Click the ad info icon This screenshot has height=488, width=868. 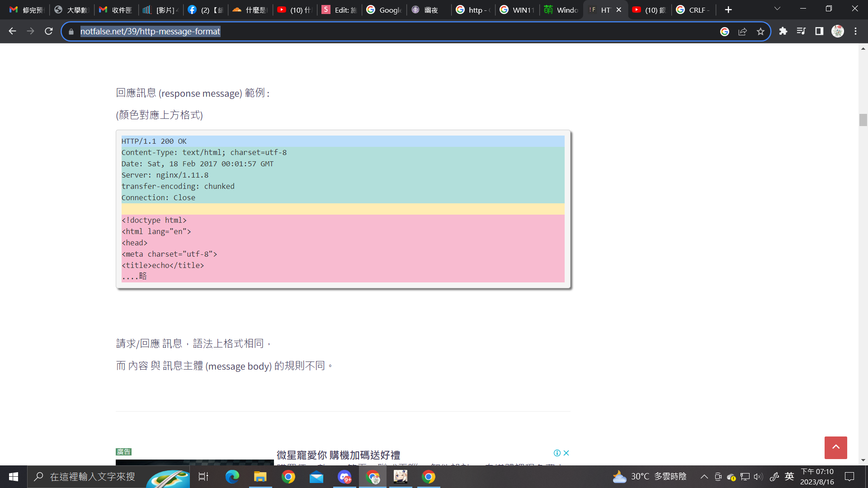pos(557,453)
